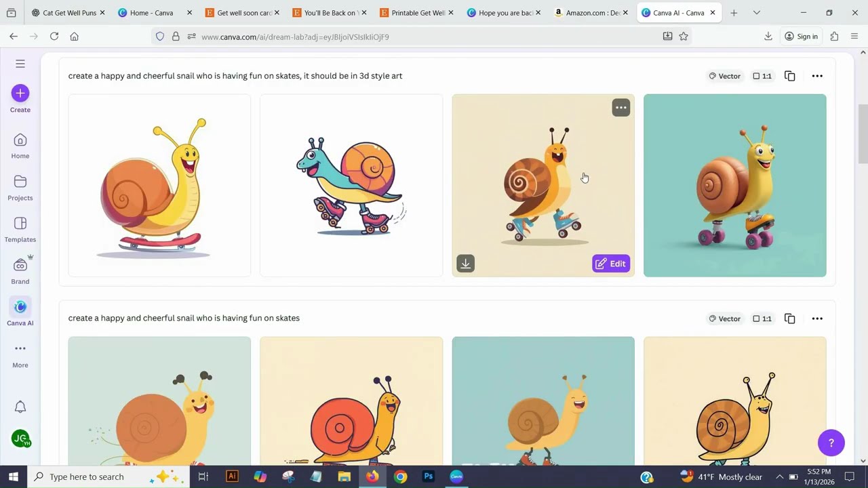Click 1:1 aspect ratio on first row
868x488 pixels.
(x=762, y=76)
